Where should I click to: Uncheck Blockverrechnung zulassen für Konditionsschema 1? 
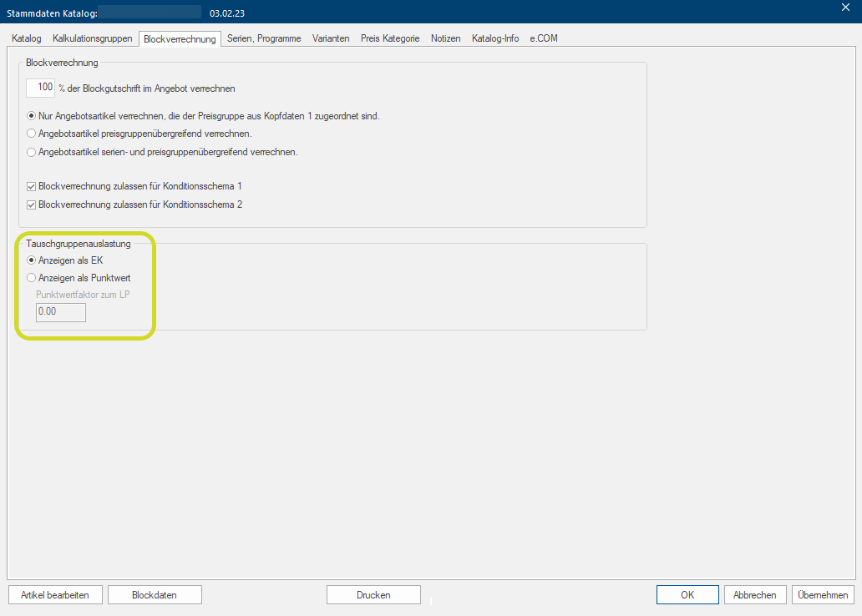pos(32,186)
